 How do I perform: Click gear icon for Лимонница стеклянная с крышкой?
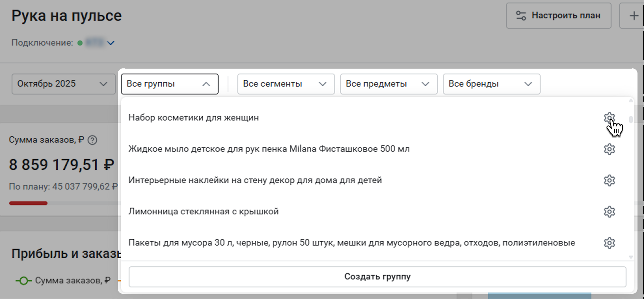(x=609, y=212)
